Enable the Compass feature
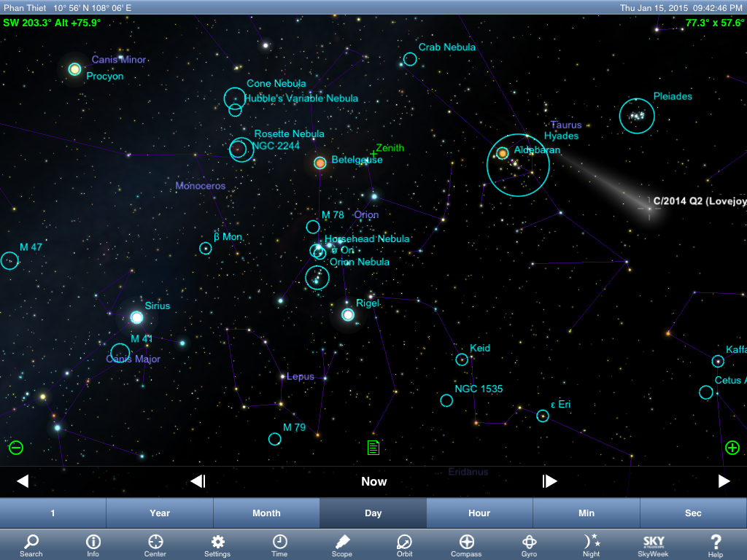Image resolution: width=747 pixels, height=560 pixels. pos(466,544)
